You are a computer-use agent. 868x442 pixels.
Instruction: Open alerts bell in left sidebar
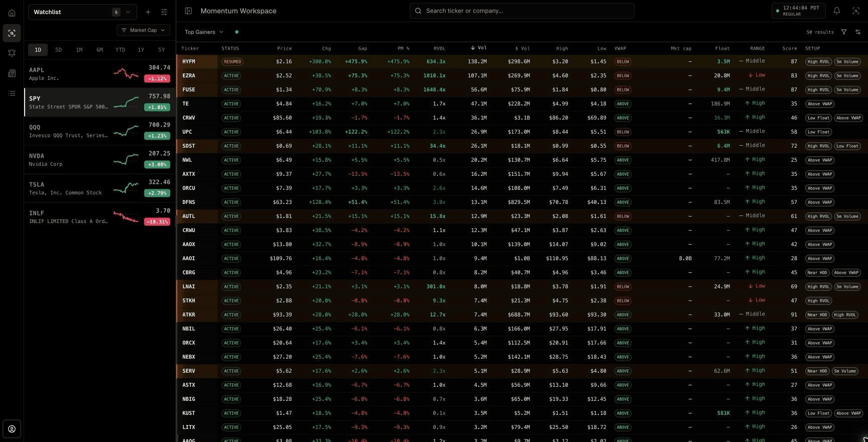click(12, 53)
